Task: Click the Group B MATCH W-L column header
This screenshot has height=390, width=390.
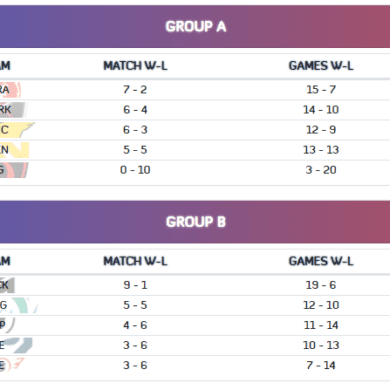Action: coord(135,261)
